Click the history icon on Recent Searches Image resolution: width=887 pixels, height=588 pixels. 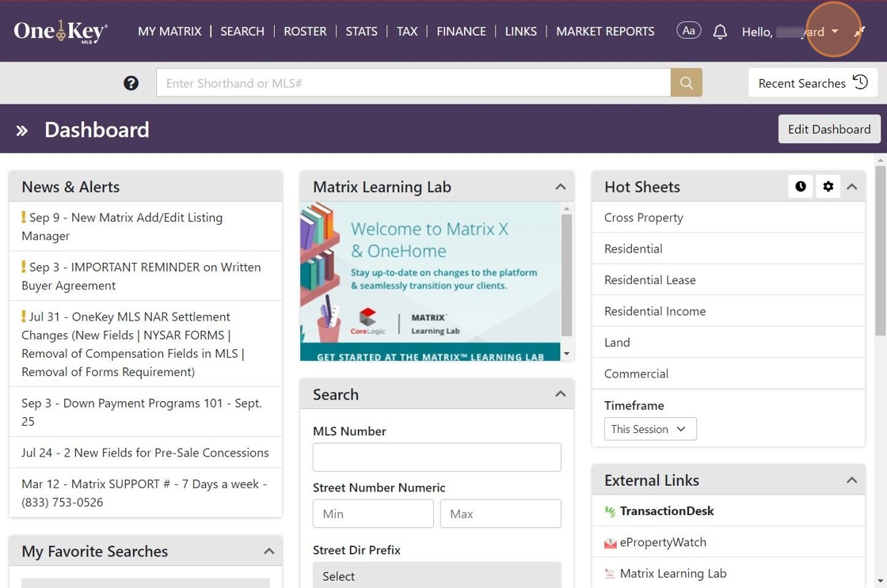pyautogui.click(x=860, y=82)
